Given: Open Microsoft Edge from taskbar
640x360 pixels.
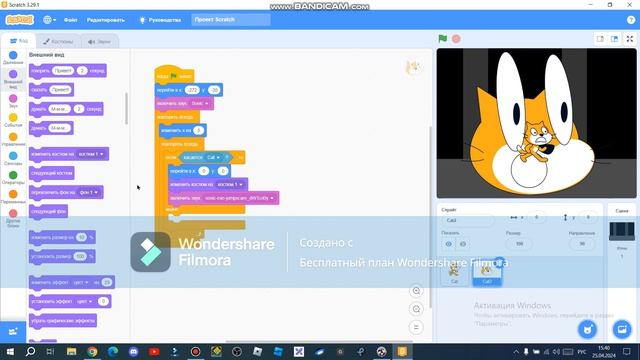Looking at the screenshot, I should click(113, 351).
